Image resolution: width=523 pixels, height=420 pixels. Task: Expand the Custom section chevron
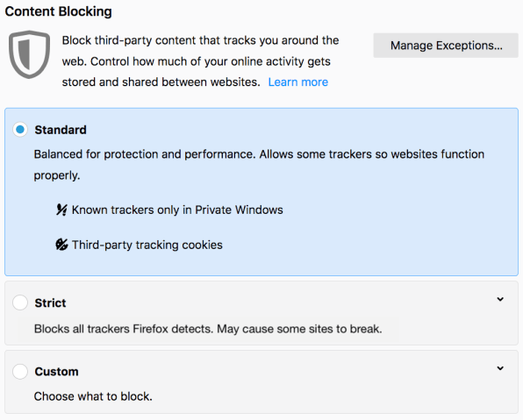click(500, 368)
